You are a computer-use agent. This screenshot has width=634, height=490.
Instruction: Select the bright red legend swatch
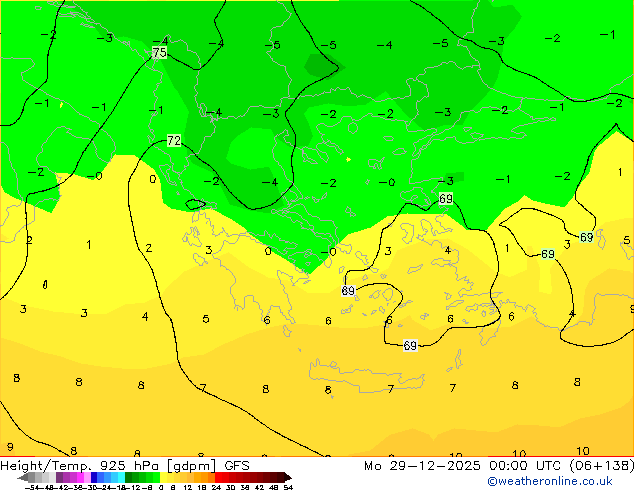[x=218, y=477]
